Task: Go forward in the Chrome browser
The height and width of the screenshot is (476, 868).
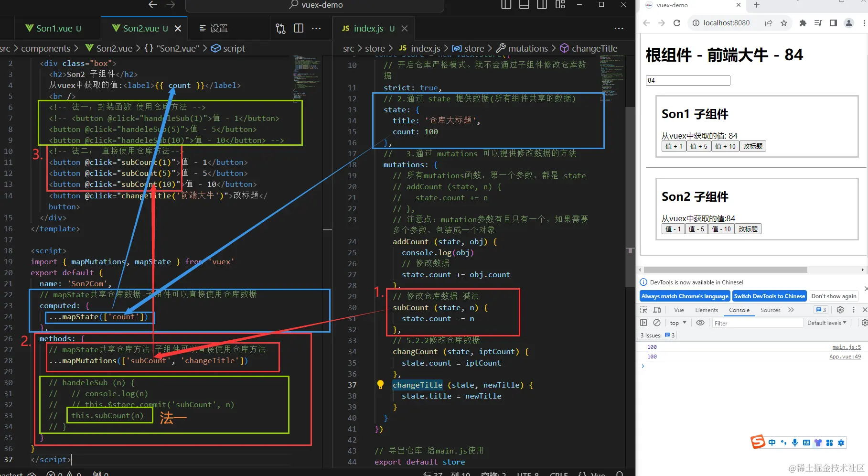Action: click(662, 23)
